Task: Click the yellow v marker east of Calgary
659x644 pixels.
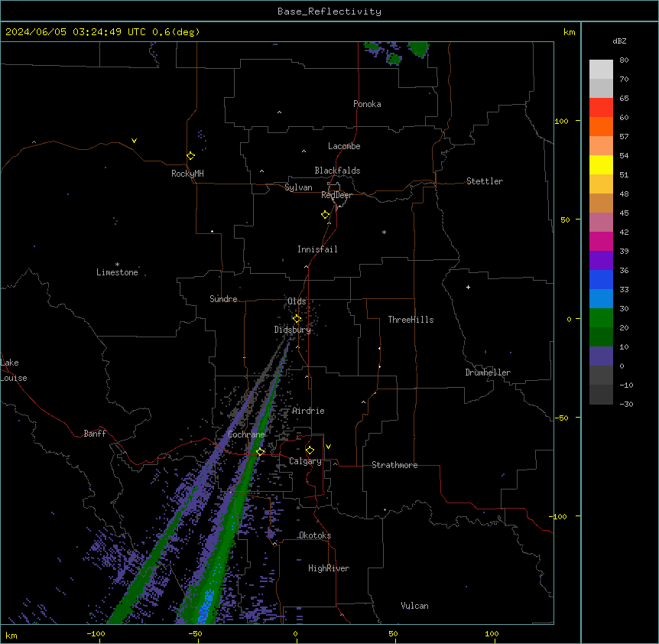Action: tap(328, 447)
